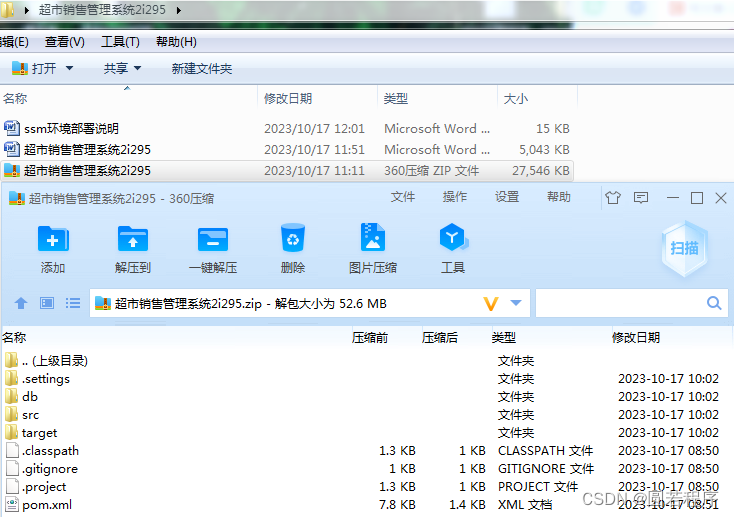Click the 一键解压 one-click extract icon
The width and height of the screenshot is (734, 517).
pyautogui.click(x=213, y=239)
